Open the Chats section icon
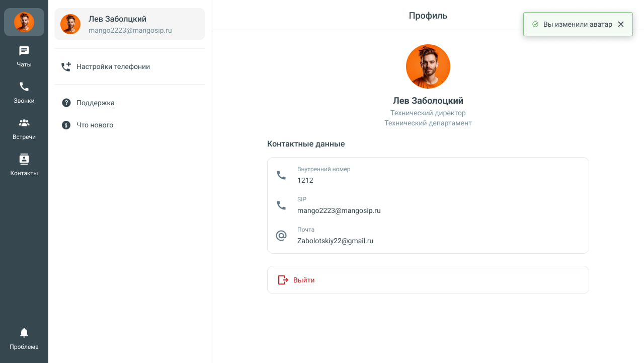644x363 pixels. [24, 51]
